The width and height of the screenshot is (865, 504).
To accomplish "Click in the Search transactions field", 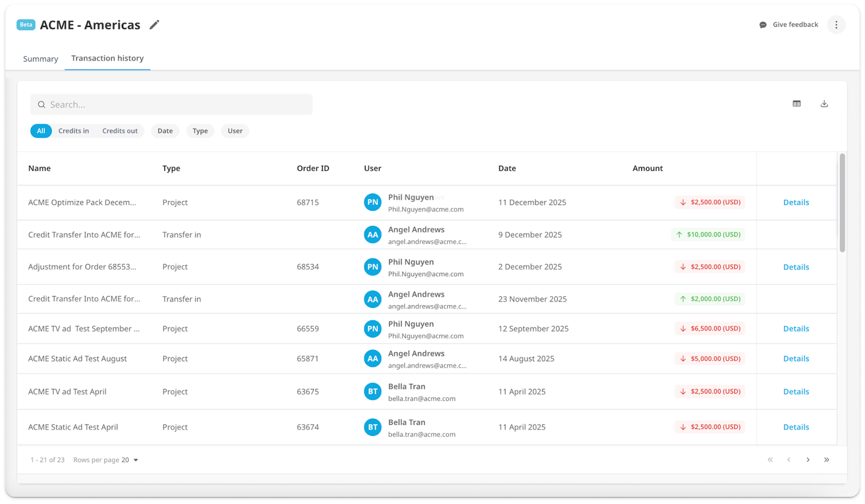I will coord(171,104).
